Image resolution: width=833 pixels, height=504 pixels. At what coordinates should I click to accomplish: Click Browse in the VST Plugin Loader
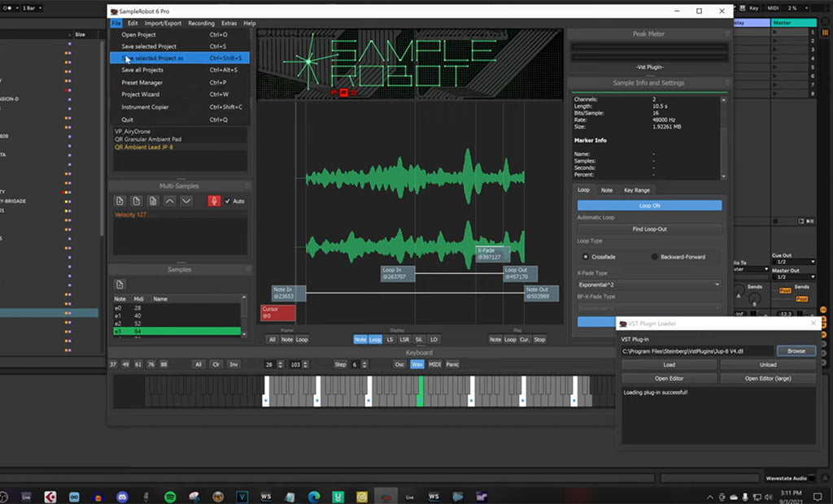click(x=796, y=350)
